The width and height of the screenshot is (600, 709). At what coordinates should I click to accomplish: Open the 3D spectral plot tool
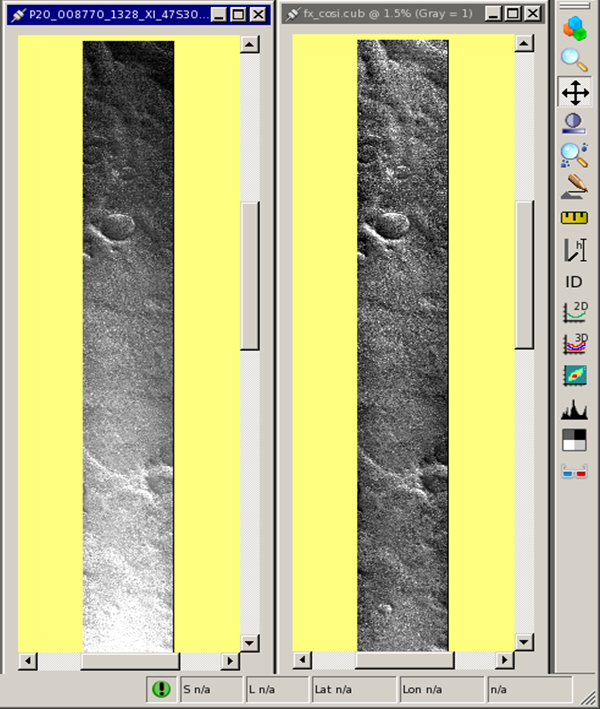click(x=574, y=344)
